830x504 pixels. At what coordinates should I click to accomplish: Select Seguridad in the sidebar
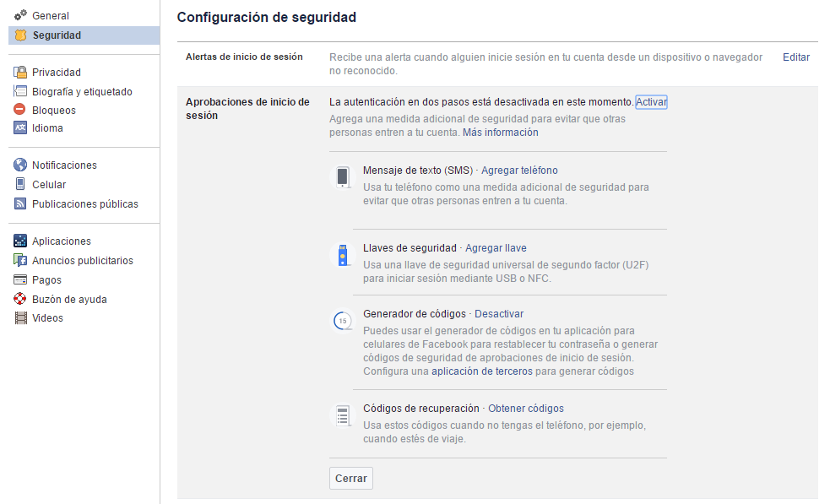click(84, 35)
